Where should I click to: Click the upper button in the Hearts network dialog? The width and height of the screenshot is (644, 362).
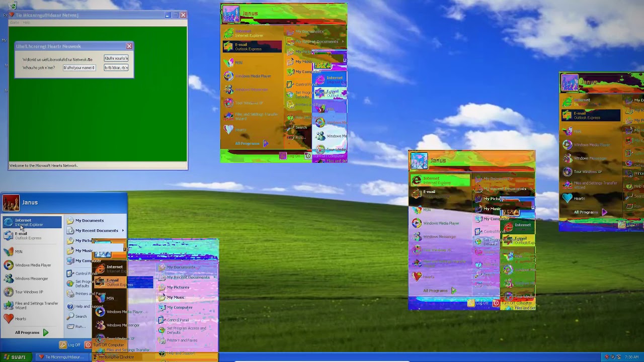116,58
